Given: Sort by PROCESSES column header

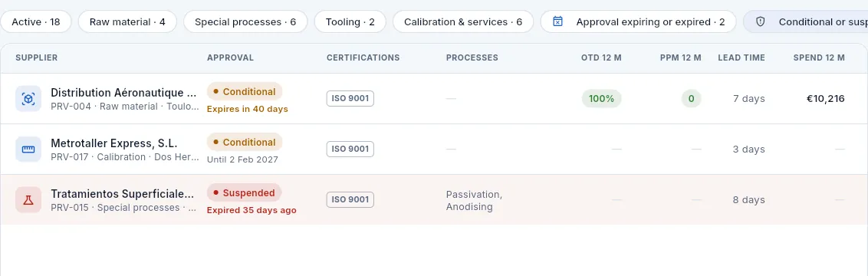Looking at the screenshot, I should (x=472, y=58).
